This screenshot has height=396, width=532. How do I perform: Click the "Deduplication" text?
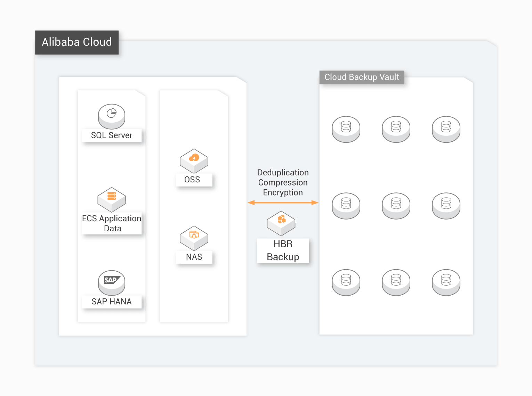pos(283,173)
